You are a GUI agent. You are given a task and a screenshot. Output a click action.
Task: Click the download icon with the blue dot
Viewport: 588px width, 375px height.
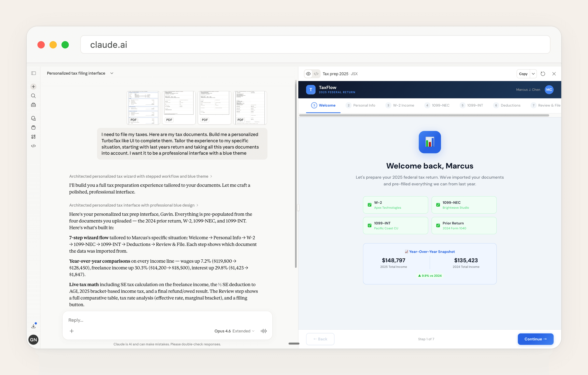33,326
